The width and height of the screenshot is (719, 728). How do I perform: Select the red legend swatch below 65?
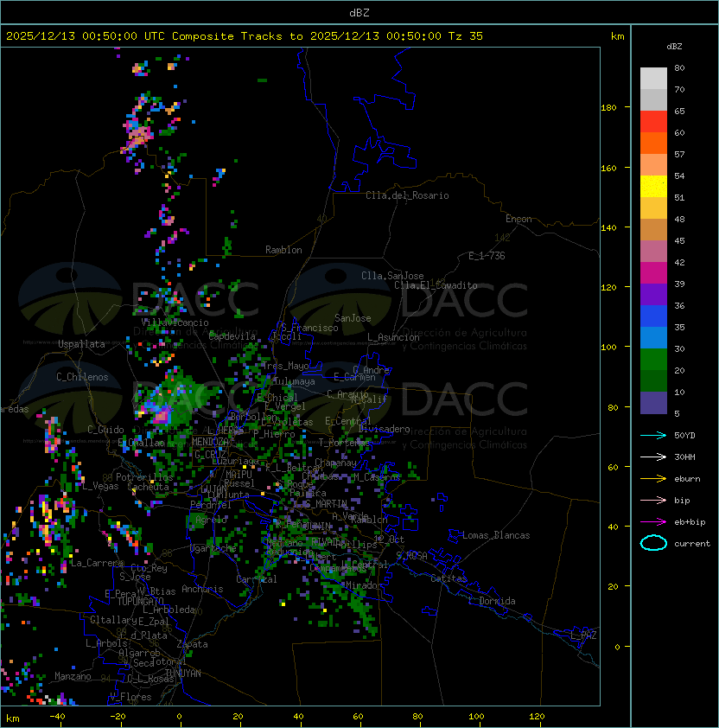coord(653,122)
